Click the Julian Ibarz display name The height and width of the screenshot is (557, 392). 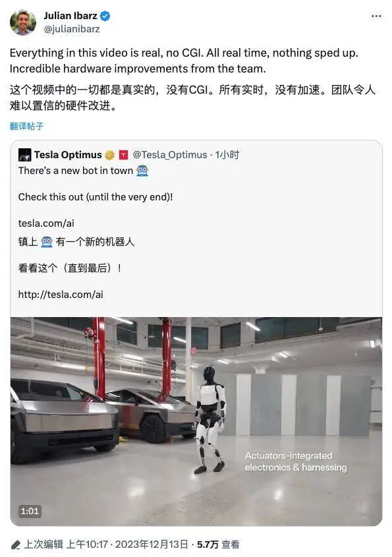point(70,16)
